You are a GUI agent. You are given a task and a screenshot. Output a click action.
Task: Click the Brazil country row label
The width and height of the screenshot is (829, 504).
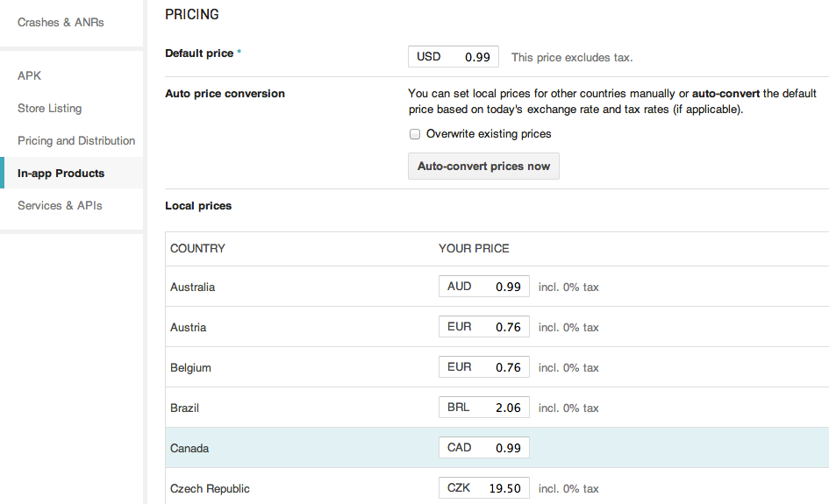[x=185, y=408]
